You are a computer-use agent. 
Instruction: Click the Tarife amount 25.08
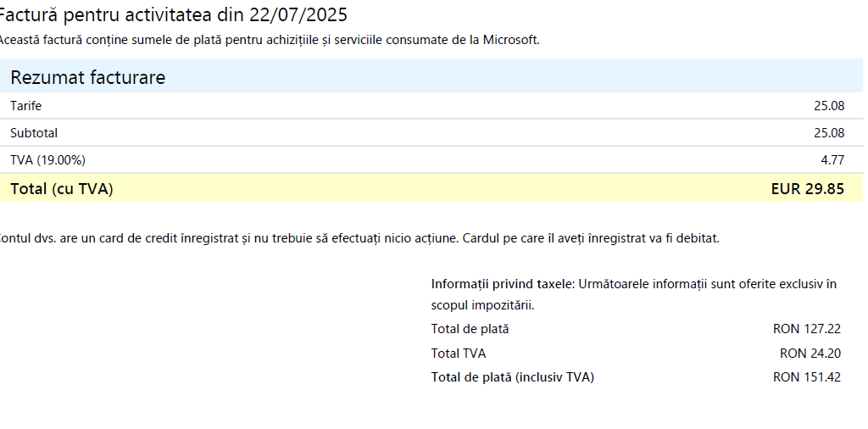coord(829,106)
